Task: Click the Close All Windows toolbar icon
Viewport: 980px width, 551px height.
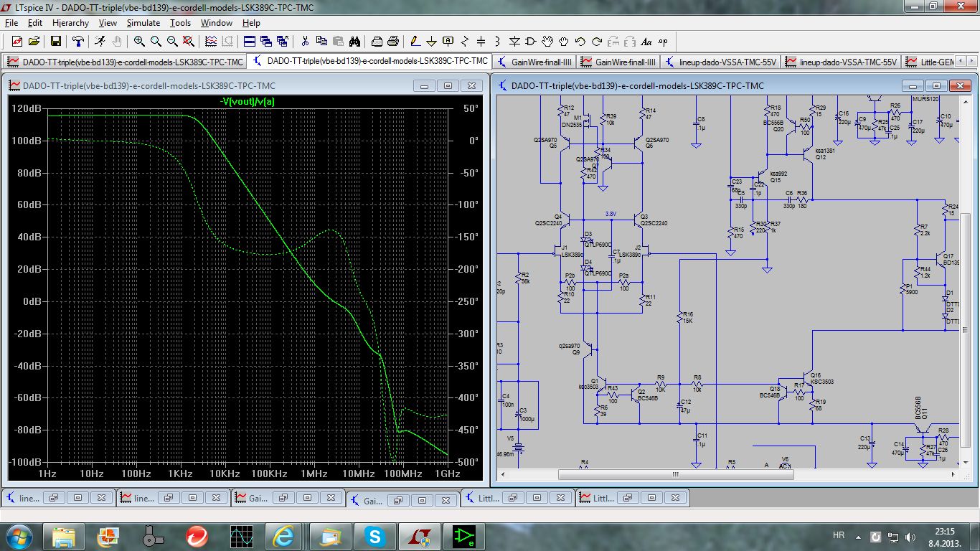Action: pyautogui.click(x=283, y=42)
